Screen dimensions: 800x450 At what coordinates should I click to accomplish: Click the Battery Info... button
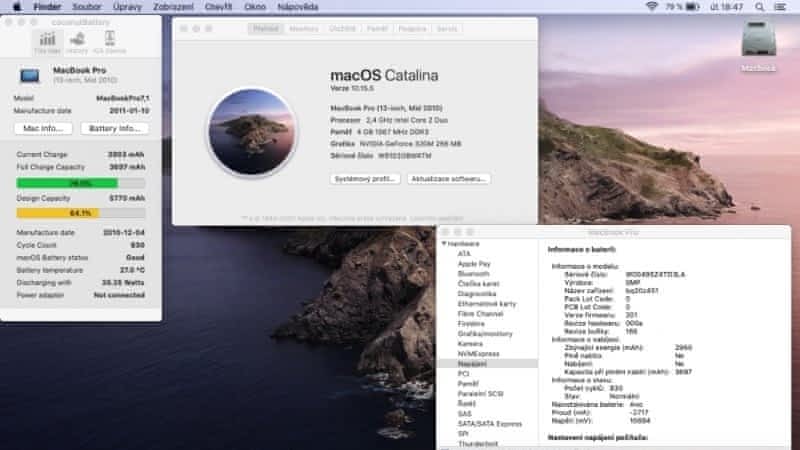pyautogui.click(x=114, y=129)
